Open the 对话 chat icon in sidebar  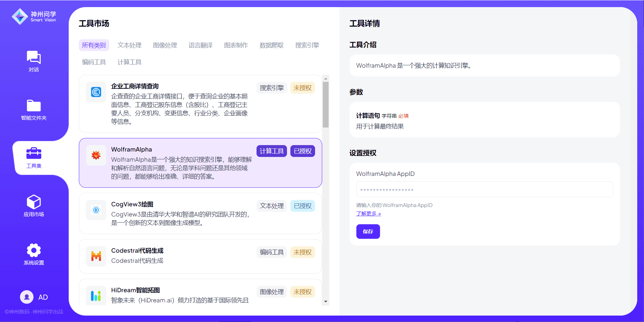(34, 57)
